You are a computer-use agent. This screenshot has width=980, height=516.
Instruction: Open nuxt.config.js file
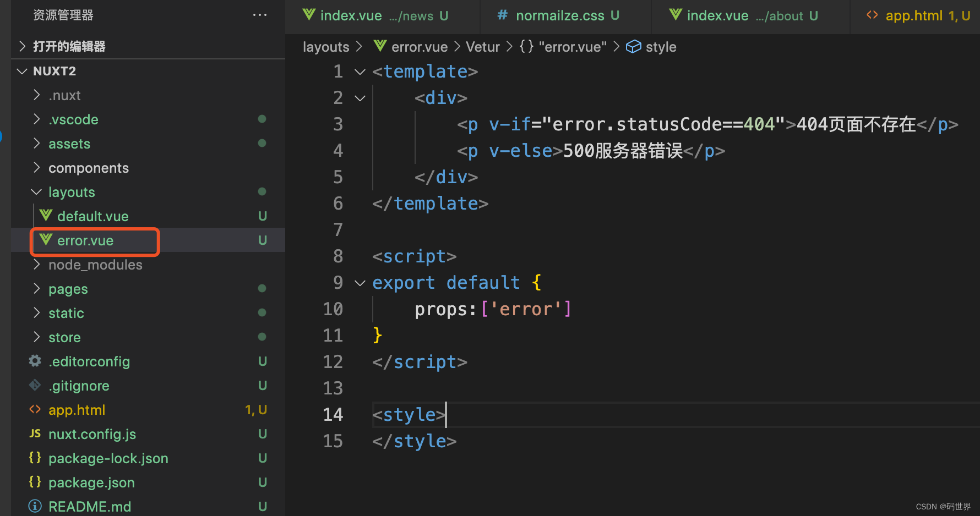tap(148, 434)
